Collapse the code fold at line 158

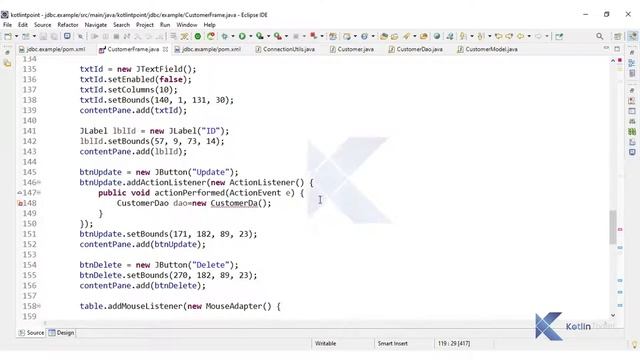point(39,306)
